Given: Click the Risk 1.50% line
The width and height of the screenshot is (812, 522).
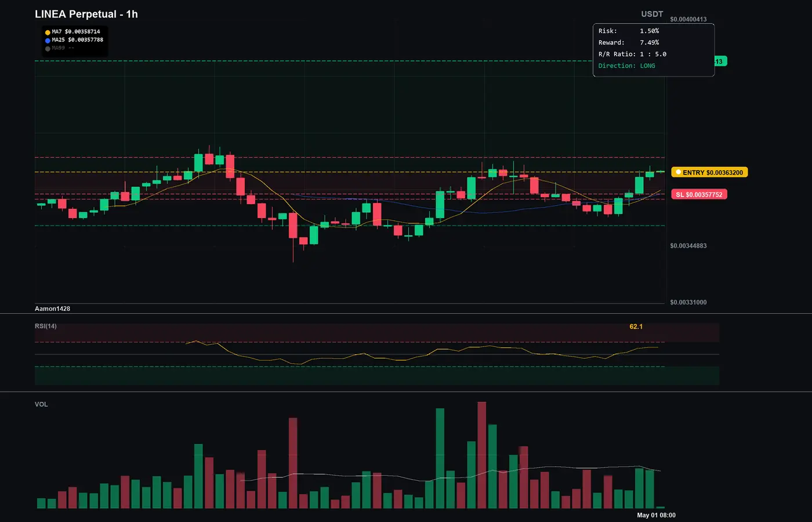Looking at the screenshot, I should click(x=629, y=31).
